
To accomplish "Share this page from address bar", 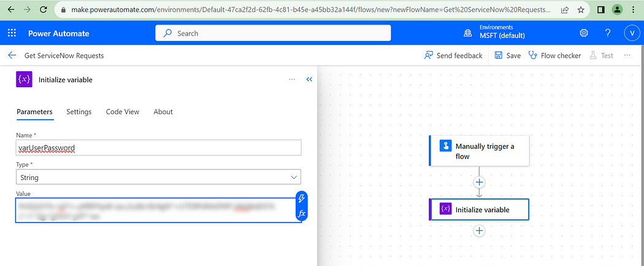I will click(x=565, y=9).
